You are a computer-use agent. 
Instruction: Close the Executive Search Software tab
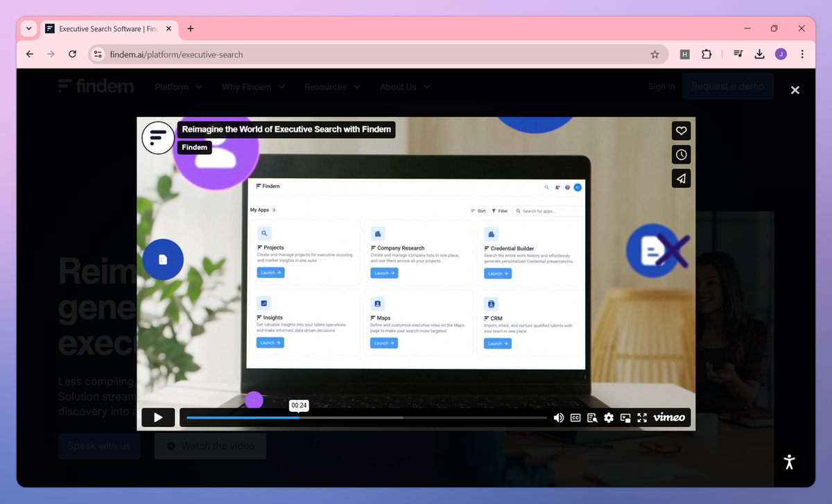pyautogui.click(x=168, y=29)
